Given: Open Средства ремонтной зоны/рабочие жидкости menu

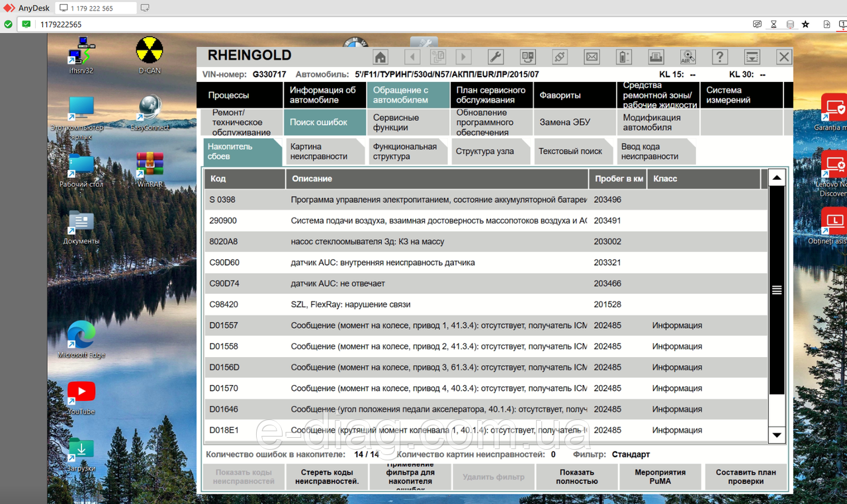Looking at the screenshot, I should [658, 95].
